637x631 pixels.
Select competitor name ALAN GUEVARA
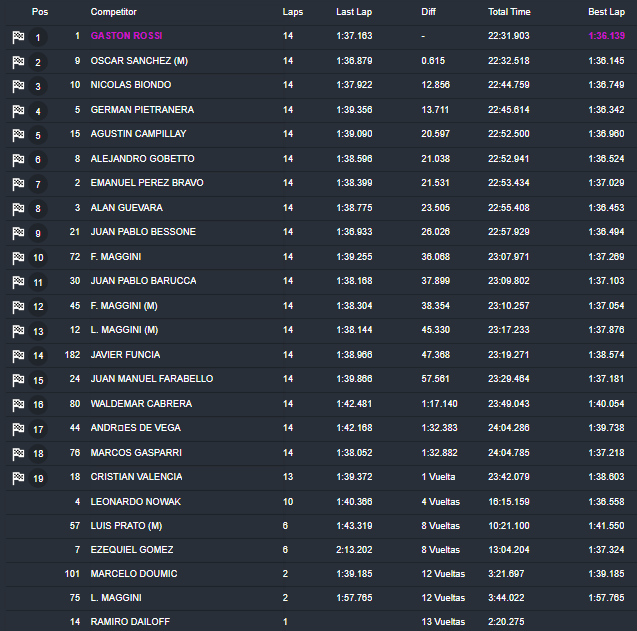point(127,208)
